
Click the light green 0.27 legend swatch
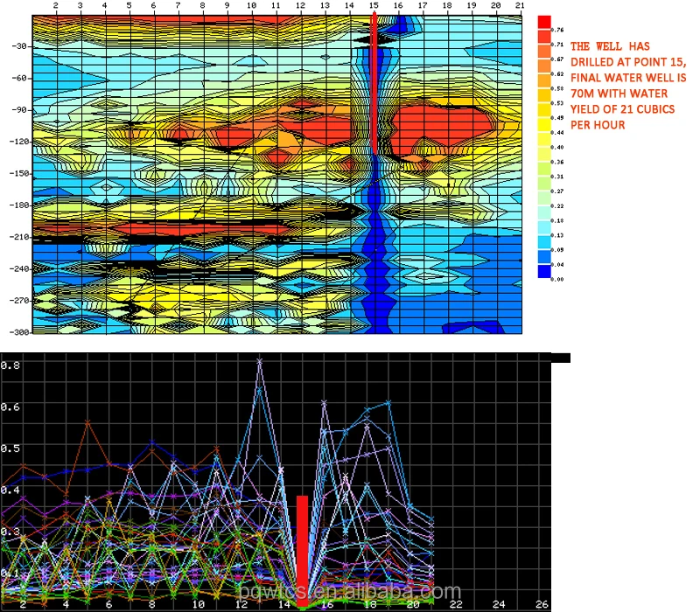tap(544, 184)
